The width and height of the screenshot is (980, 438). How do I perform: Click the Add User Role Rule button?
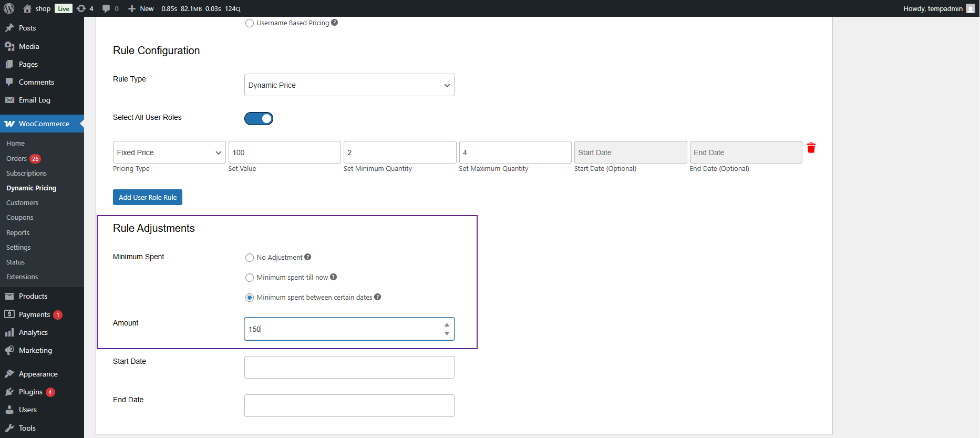tap(148, 197)
